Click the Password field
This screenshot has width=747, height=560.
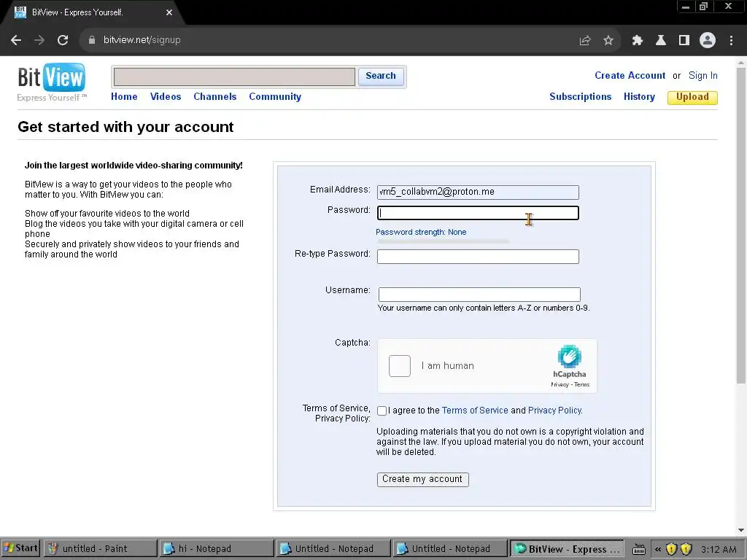click(x=478, y=213)
